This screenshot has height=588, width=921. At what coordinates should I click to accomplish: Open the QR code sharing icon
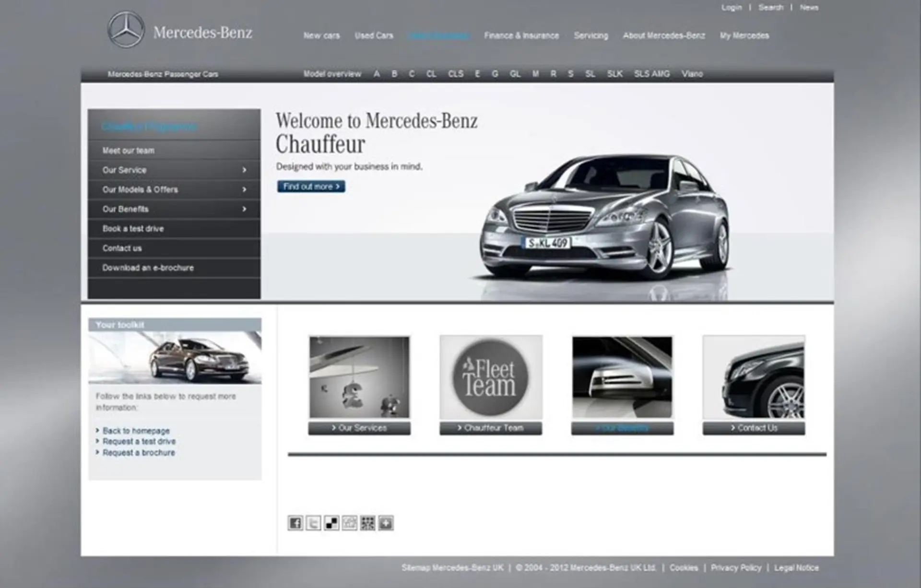click(368, 524)
